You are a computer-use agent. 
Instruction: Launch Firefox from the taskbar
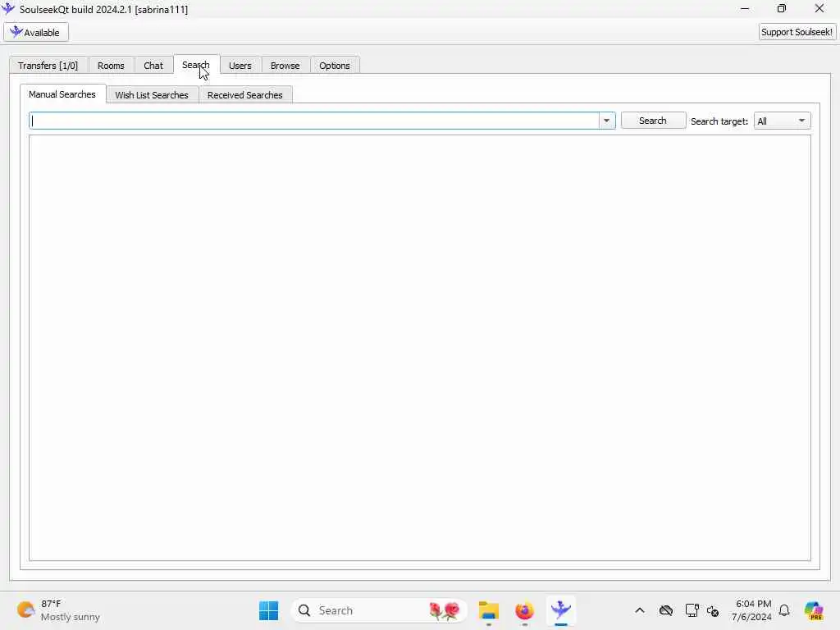(x=524, y=610)
